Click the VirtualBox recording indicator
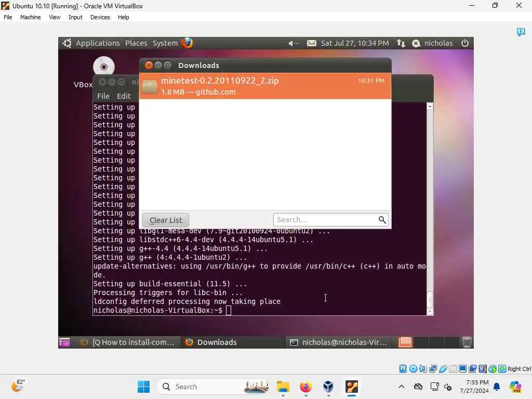Screen dimensions: 532x399 [472, 369]
